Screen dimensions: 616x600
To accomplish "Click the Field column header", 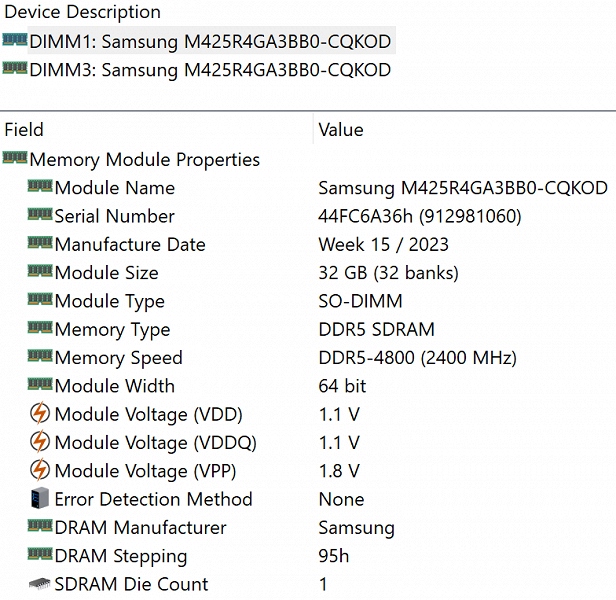I will pos(24,130).
